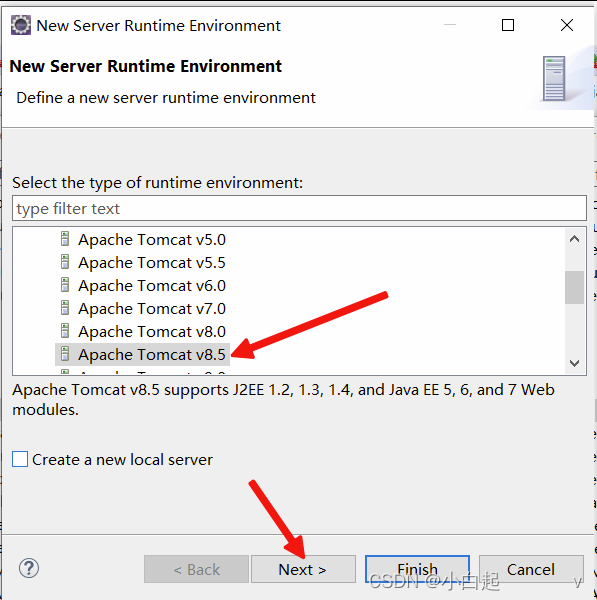The image size is (597, 600).
Task: Click the Apache Tomcat v5.5 server icon
Action: (x=65, y=262)
